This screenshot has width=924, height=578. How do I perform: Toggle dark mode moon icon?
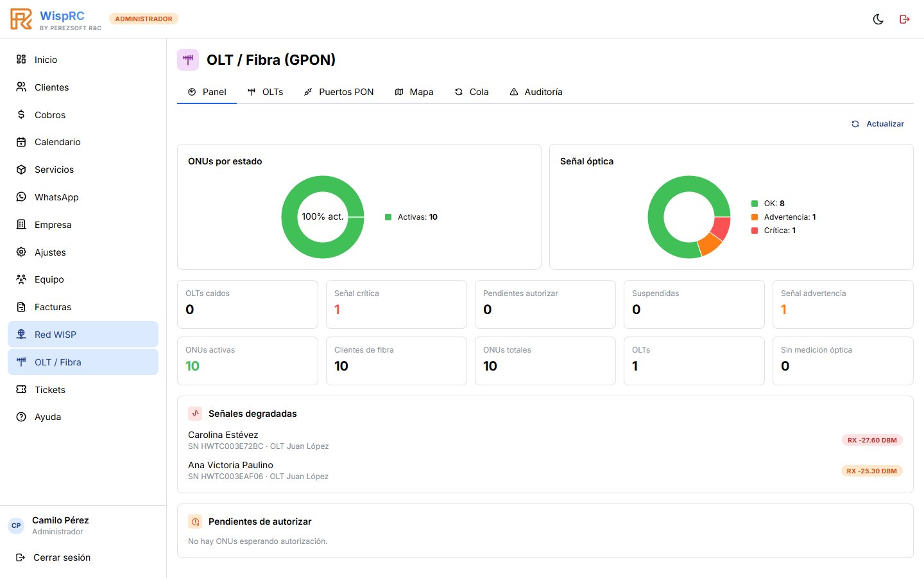(878, 19)
